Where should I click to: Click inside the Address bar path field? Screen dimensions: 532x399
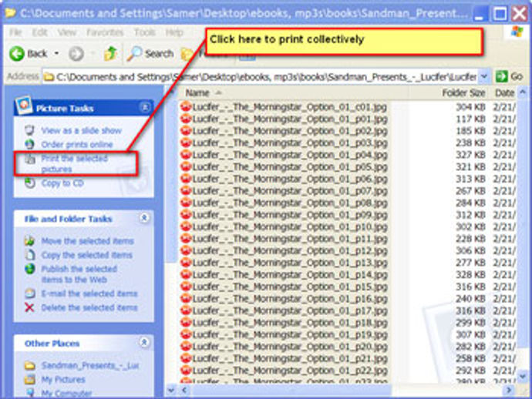pos(261,77)
